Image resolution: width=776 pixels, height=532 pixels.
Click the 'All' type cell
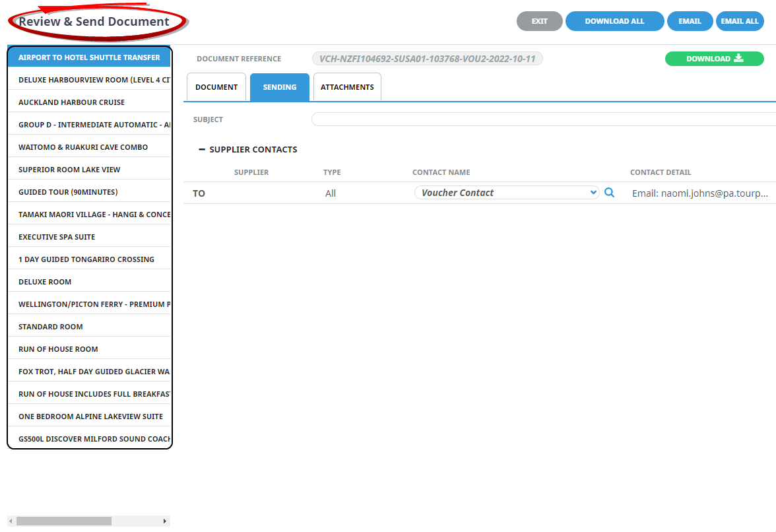(x=331, y=193)
